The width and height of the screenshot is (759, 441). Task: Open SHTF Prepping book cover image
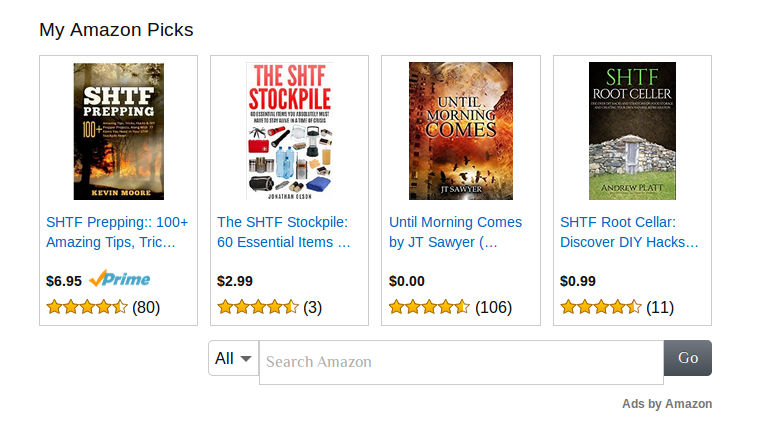[118, 131]
